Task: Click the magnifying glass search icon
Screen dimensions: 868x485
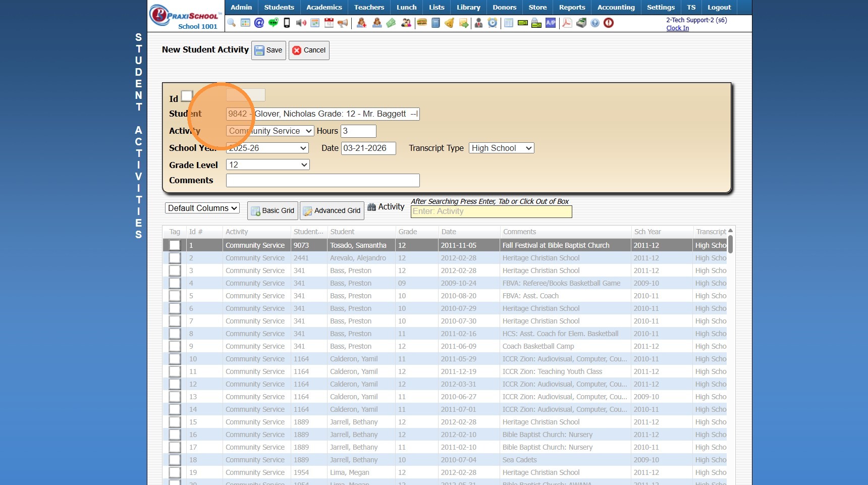Action: click(x=232, y=23)
